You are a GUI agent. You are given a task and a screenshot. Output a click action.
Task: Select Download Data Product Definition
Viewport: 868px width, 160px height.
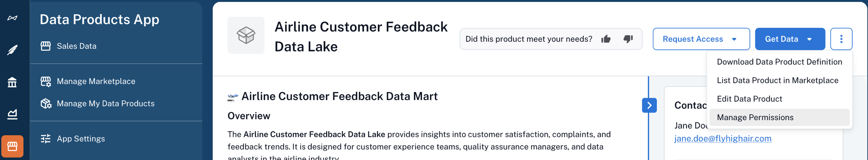pyautogui.click(x=779, y=62)
